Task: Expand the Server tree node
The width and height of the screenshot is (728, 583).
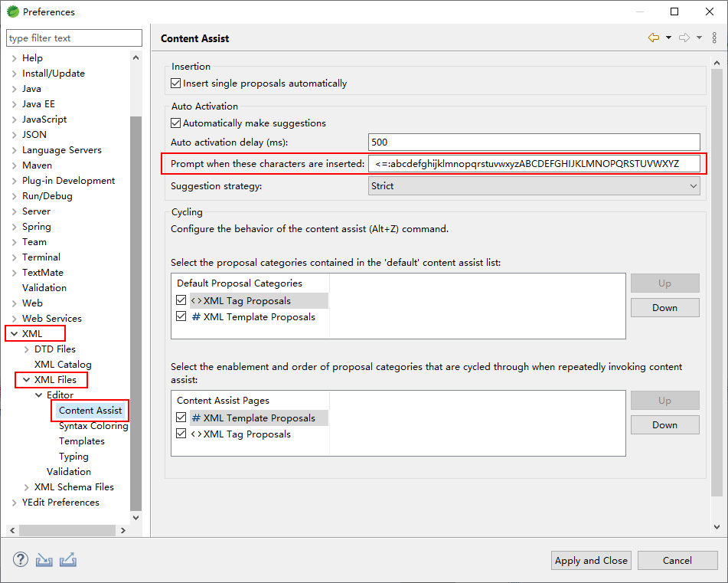Action: pyautogui.click(x=15, y=211)
